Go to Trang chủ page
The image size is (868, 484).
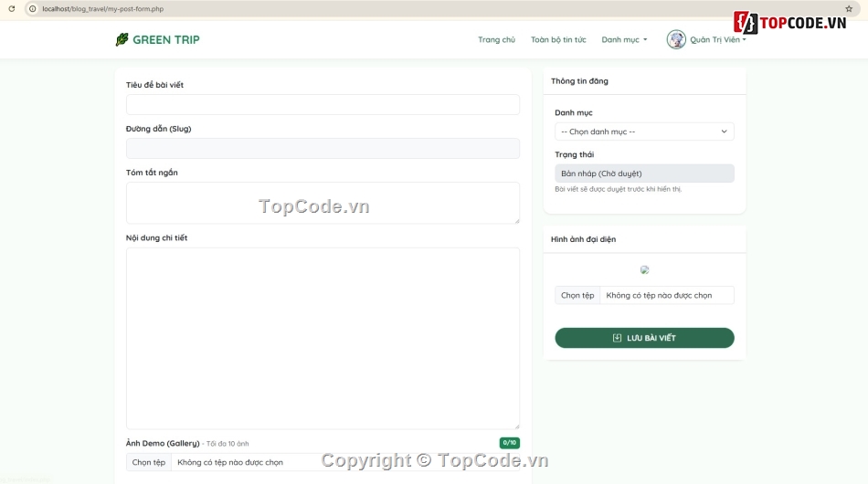point(496,39)
